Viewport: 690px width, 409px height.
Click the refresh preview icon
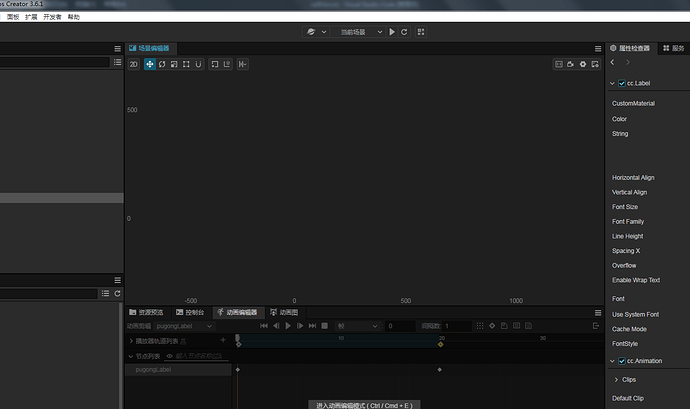coord(404,32)
